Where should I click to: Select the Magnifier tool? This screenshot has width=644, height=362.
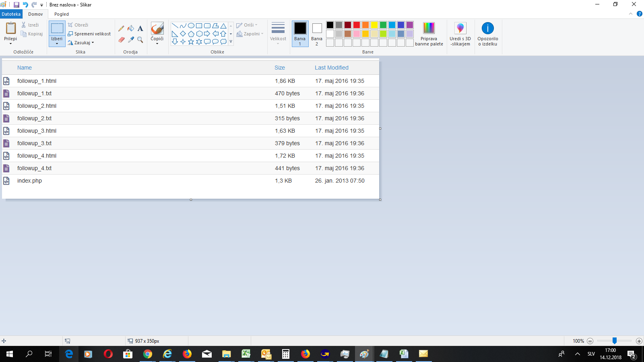tap(140, 39)
